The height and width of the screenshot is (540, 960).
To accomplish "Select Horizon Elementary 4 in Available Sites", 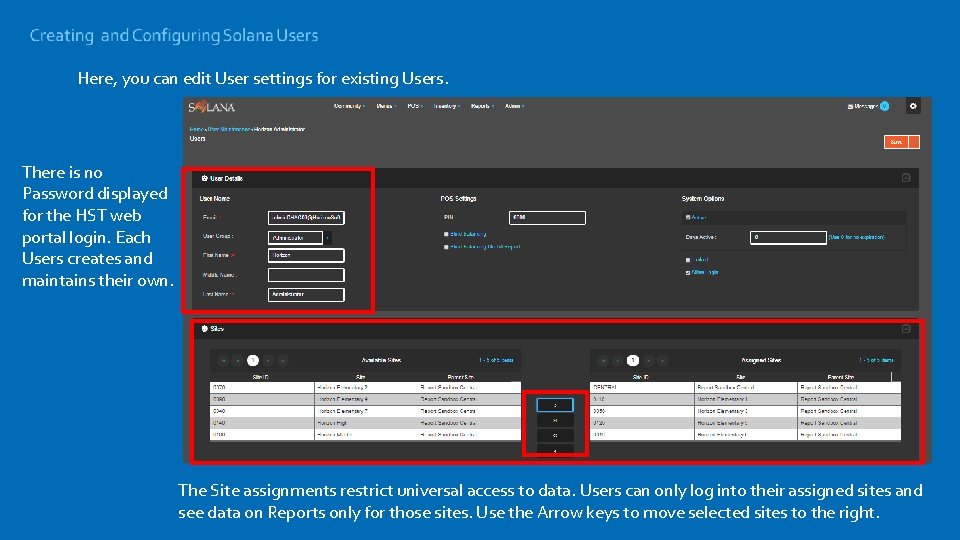I will [x=366, y=399].
